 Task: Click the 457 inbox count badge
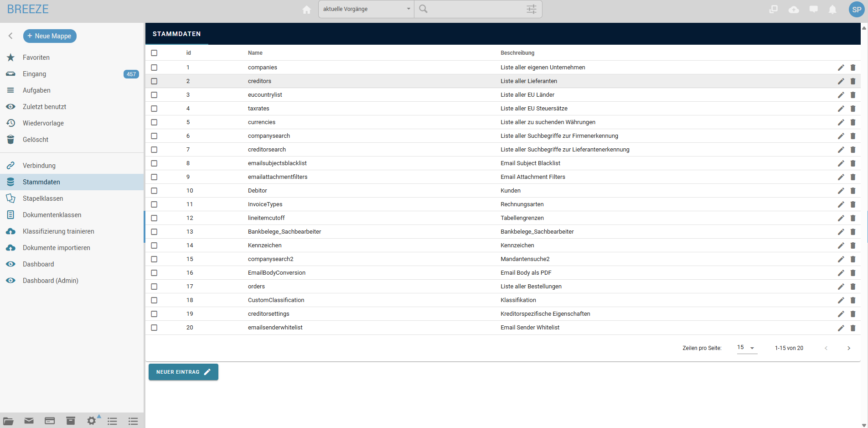tap(131, 74)
